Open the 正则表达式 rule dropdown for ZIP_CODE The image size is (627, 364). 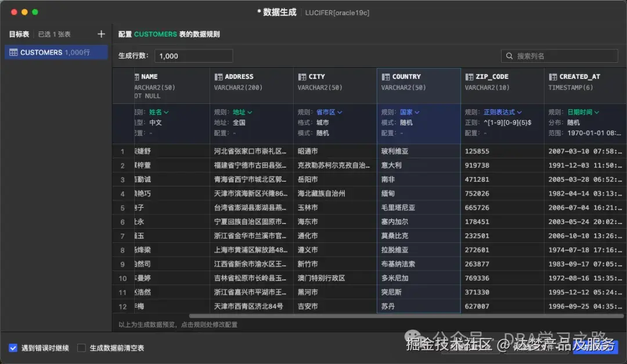[x=503, y=113]
